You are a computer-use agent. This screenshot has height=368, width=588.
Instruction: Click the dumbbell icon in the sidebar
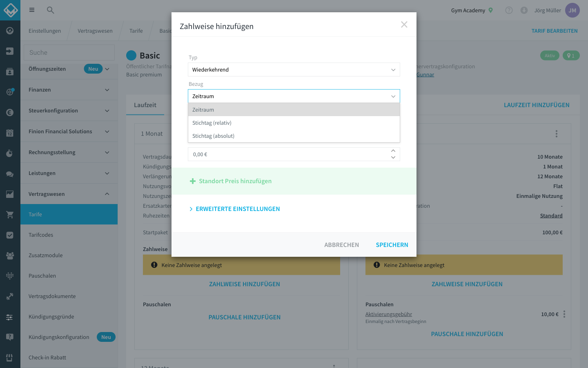pyautogui.click(x=10, y=296)
